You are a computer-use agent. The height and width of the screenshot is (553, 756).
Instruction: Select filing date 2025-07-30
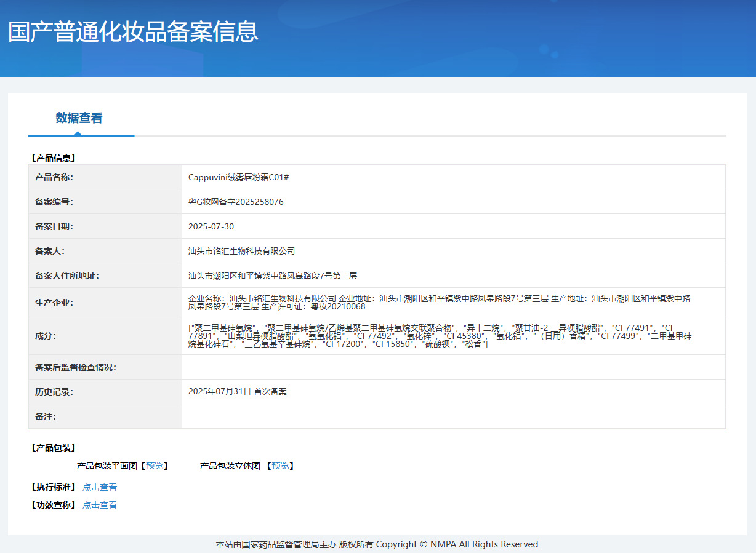point(211,226)
